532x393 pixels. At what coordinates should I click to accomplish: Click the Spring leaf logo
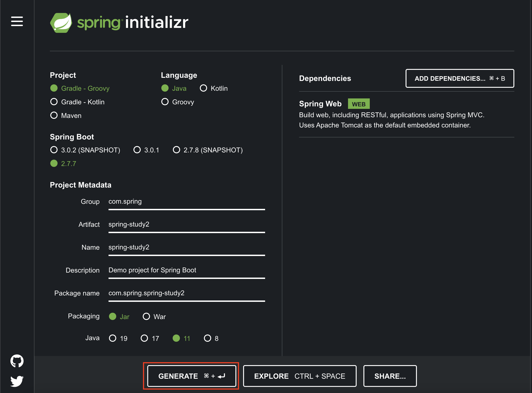point(61,23)
